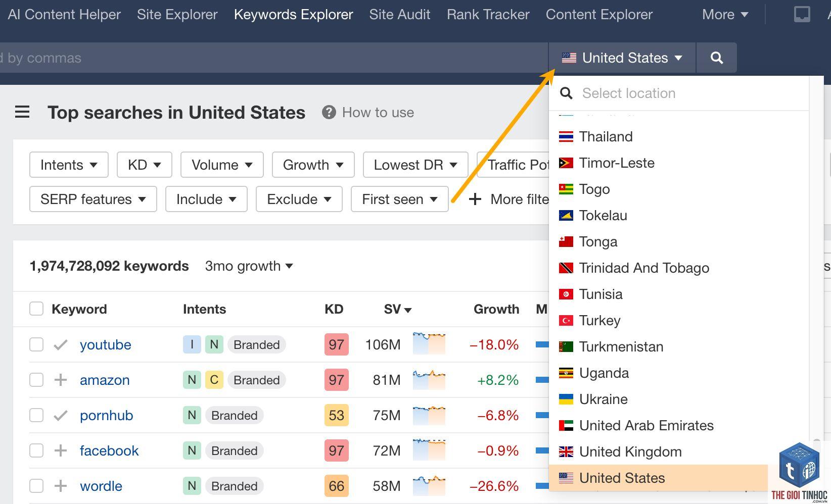Open the 3mo growth period dropdown

[249, 266]
